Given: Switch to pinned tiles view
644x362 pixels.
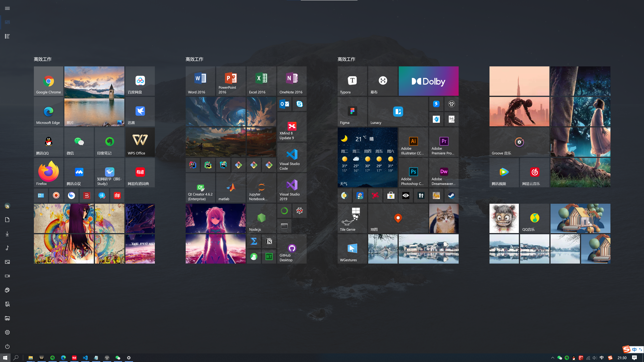Looking at the screenshot, I should tap(7, 22).
